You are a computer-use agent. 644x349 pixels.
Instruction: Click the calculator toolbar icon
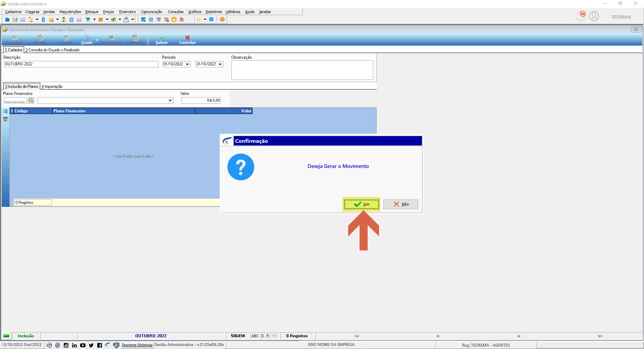[x=151, y=19]
